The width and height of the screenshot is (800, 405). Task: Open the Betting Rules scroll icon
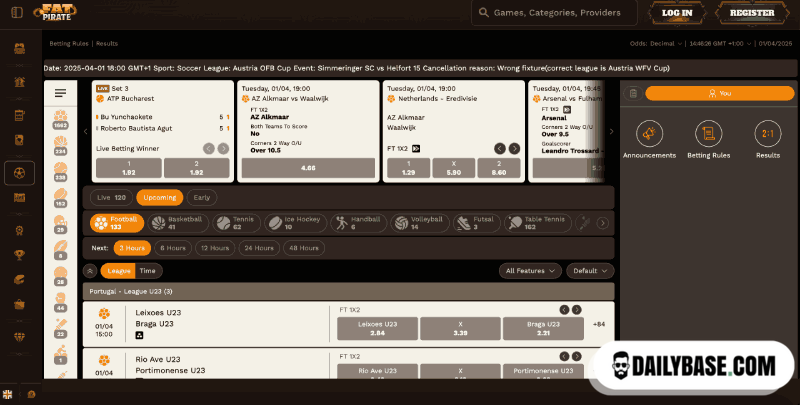708,134
